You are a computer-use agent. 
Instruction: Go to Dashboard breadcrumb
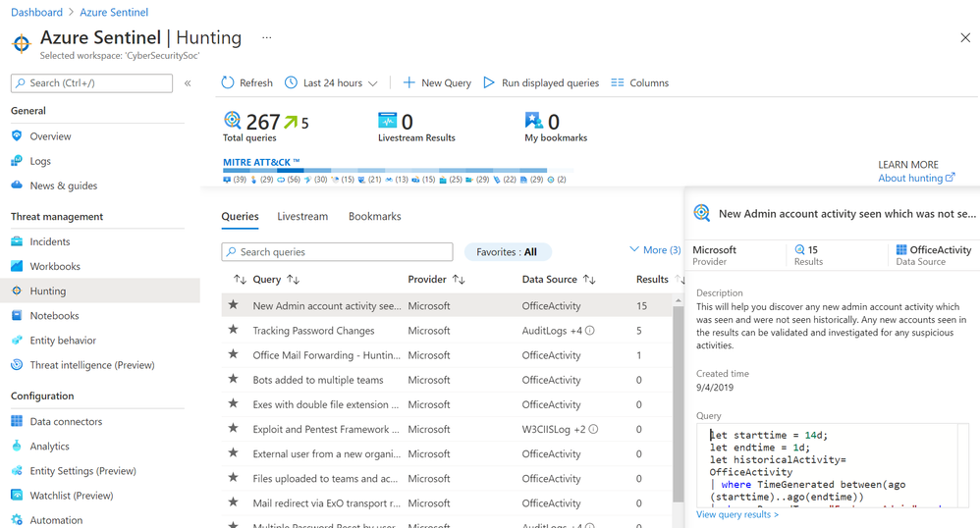click(37, 12)
